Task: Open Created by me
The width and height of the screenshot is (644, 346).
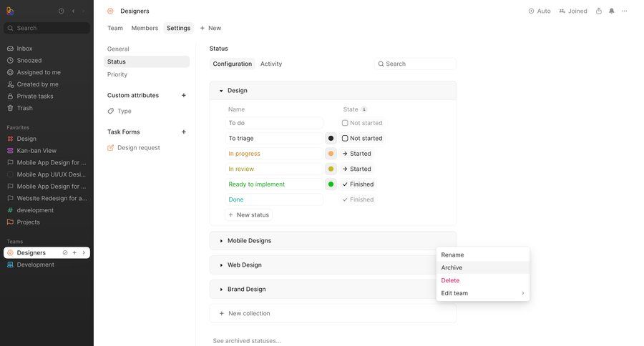Action: pyautogui.click(x=47, y=84)
